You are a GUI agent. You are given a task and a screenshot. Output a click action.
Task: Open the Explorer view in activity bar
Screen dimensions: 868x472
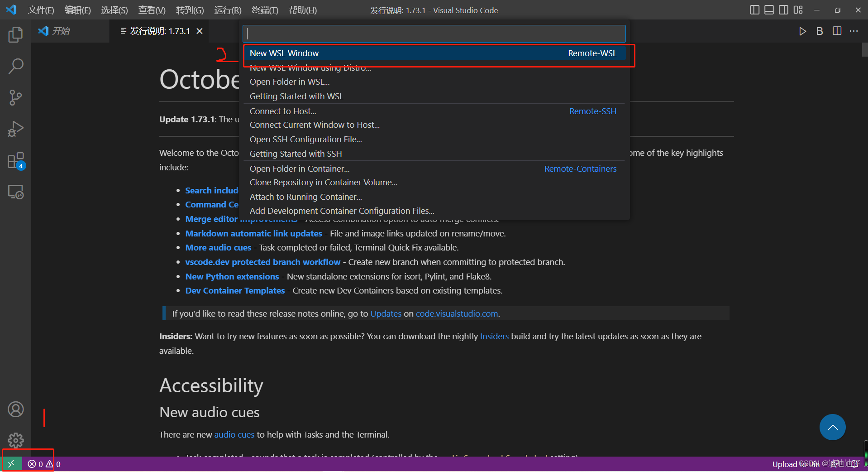pyautogui.click(x=15, y=34)
